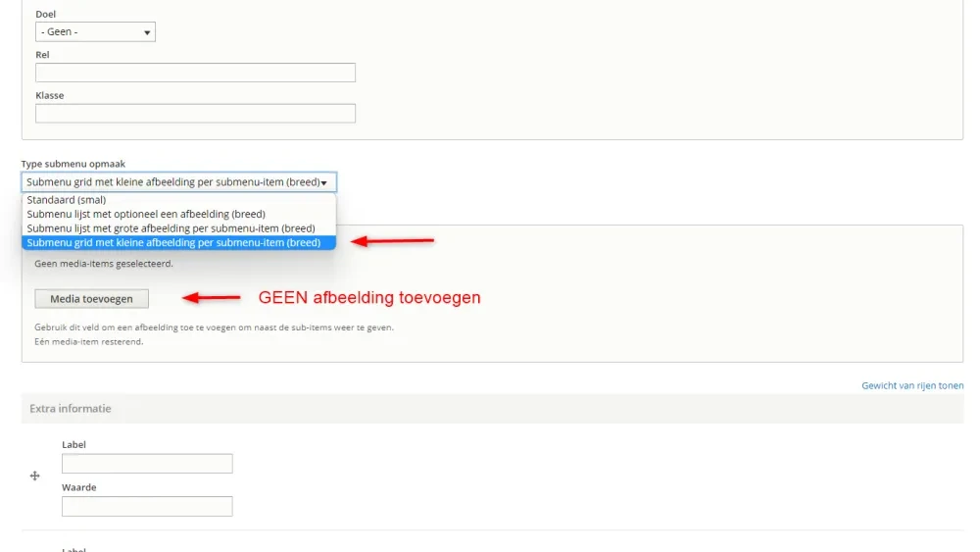The height and width of the screenshot is (552, 980).
Task: Grab the drag handle beside first Label row
Action: click(x=35, y=476)
